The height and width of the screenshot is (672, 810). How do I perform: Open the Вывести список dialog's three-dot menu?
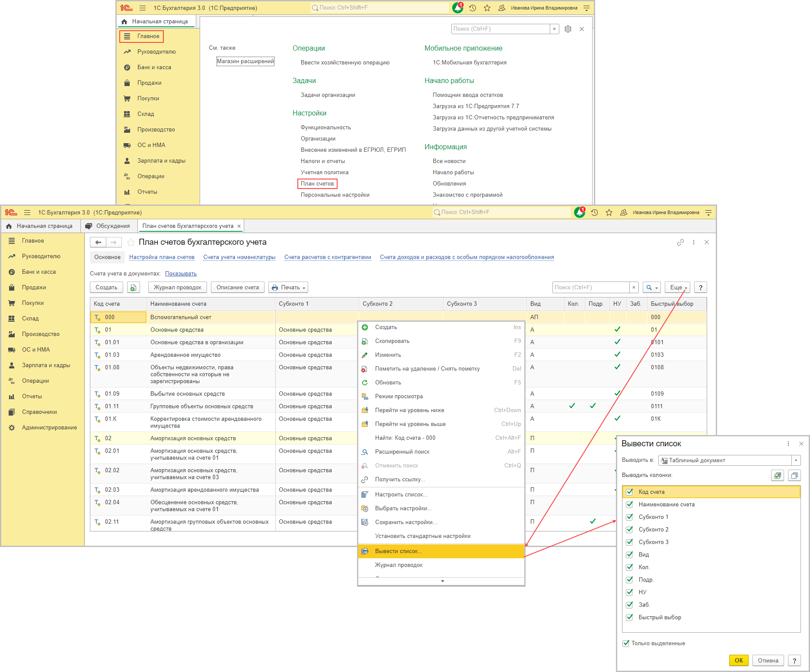788,444
